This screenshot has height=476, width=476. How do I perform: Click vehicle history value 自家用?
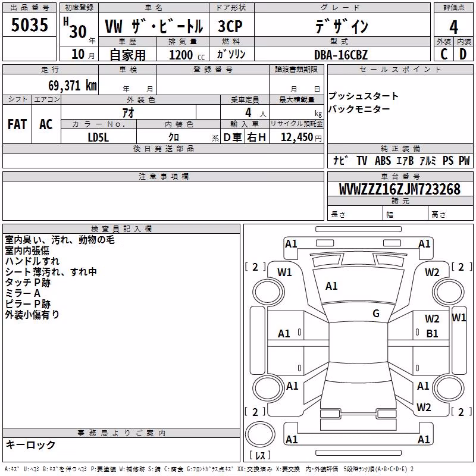(x=127, y=55)
